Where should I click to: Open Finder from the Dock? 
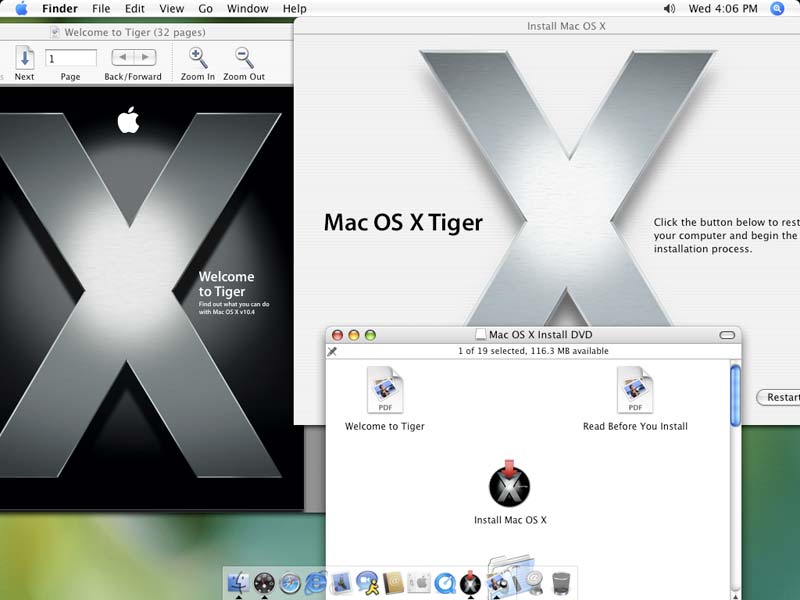click(x=238, y=583)
